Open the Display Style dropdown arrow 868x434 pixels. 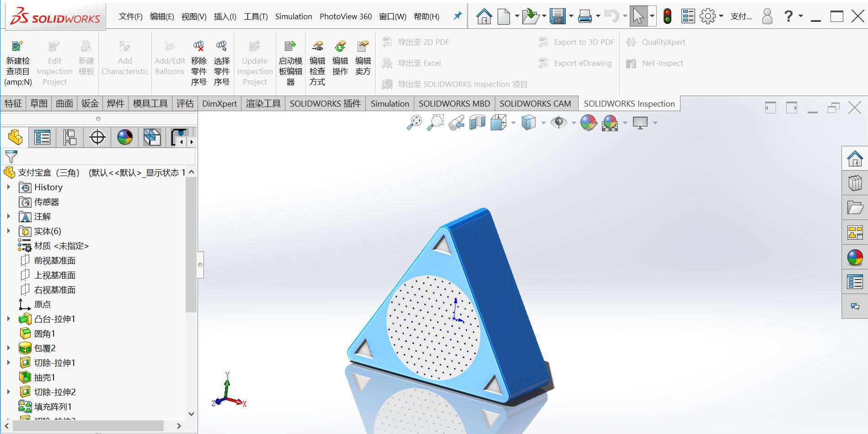(x=543, y=123)
